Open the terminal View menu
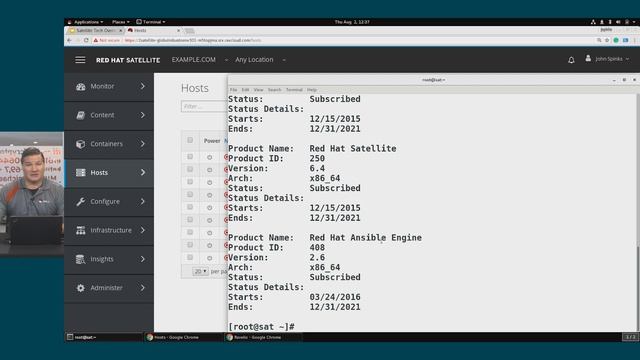Image resolution: width=640 pixels, height=360 pixels. (258, 90)
